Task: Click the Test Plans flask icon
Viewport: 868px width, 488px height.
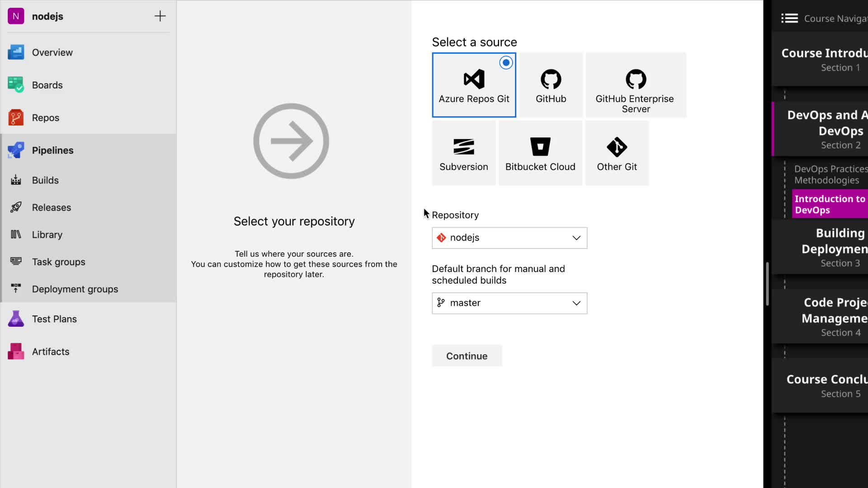Action: coord(16,319)
